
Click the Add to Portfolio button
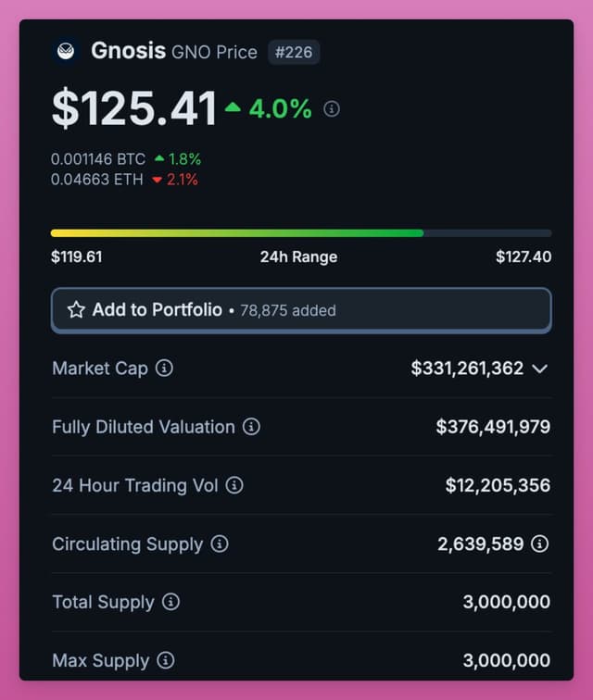coord(301,310)
